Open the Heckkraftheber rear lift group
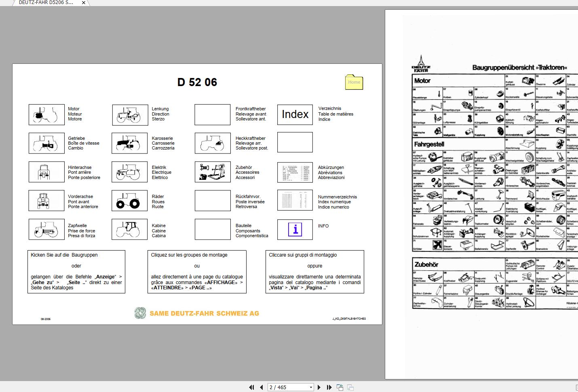Image resolution: width=578 pixels, height=392 pixels. (212, 142)
